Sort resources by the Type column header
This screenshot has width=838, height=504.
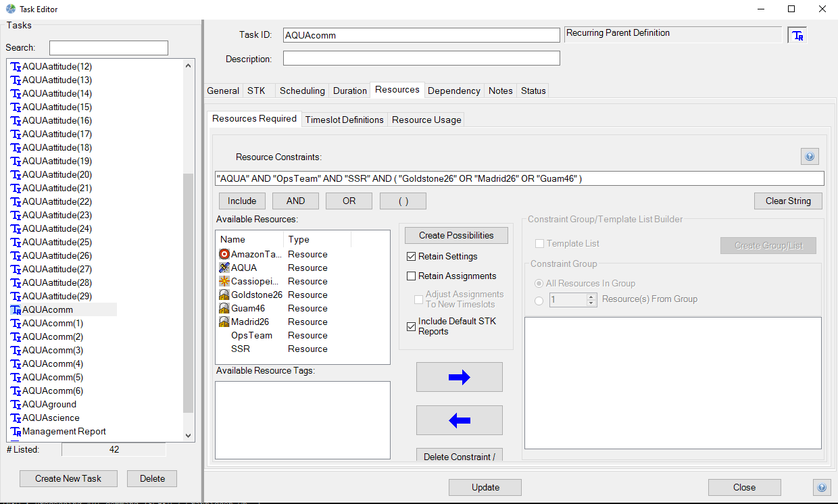pos(316,240)
